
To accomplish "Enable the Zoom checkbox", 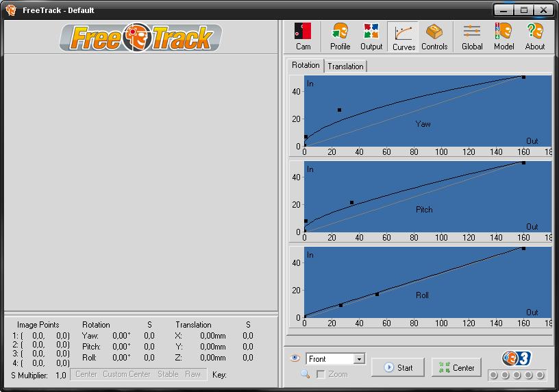I will (321, 374).
